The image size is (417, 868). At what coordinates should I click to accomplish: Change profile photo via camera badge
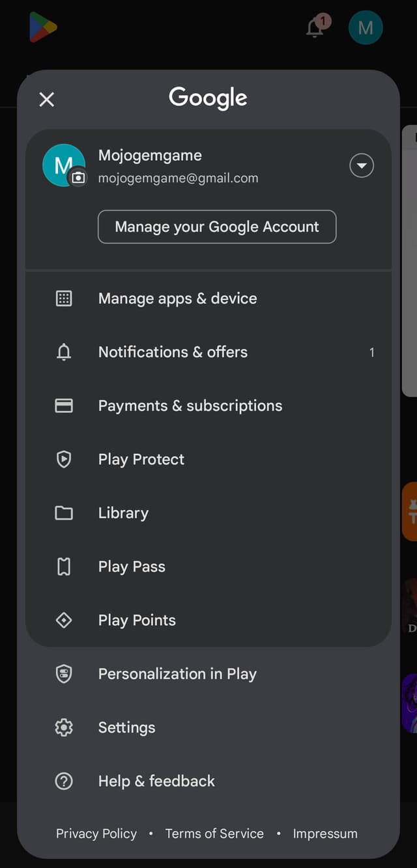click(78, 177)
